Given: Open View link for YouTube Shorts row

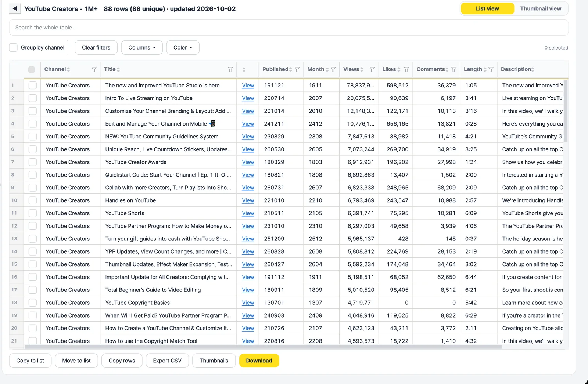Looking at the screenshot, I should 248,213.
